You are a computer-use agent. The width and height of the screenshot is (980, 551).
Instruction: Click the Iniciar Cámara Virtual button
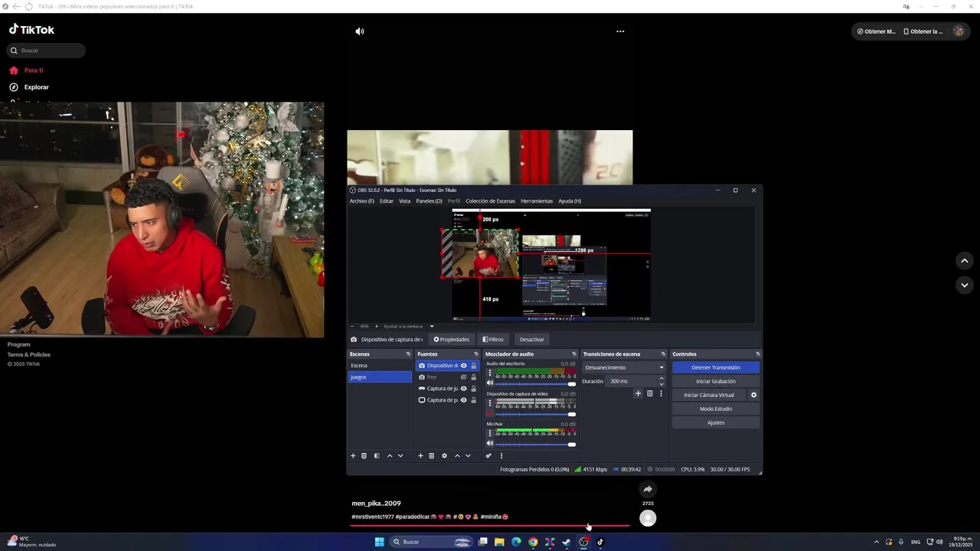(709, 395)
